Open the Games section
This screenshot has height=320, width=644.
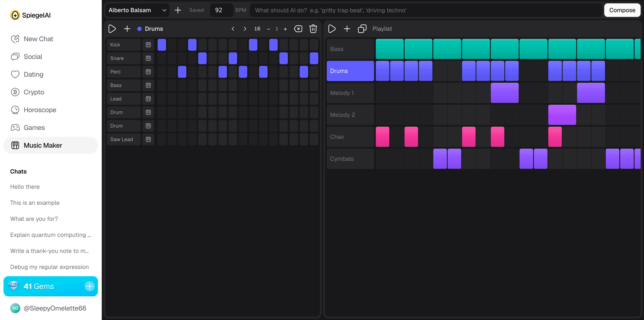(x=51, y=128)
